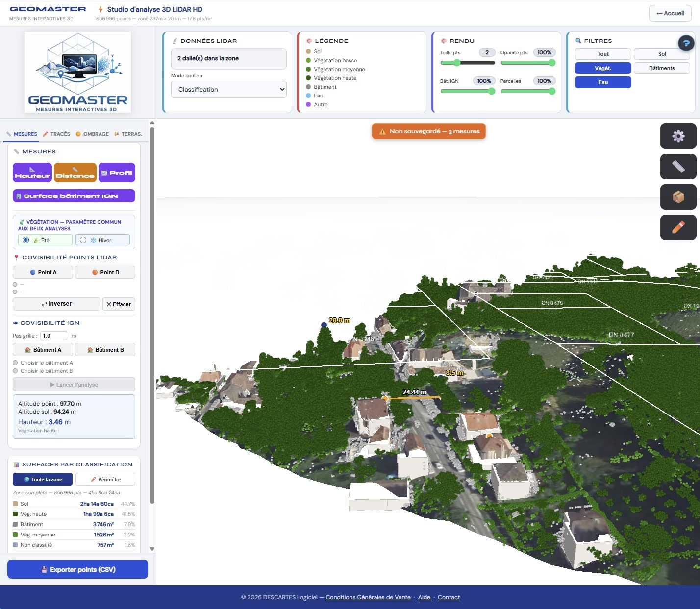Select the pencil drawing tool on the right toolbar
The width and height of the screenshot is (700, 609).
[678, 227]
